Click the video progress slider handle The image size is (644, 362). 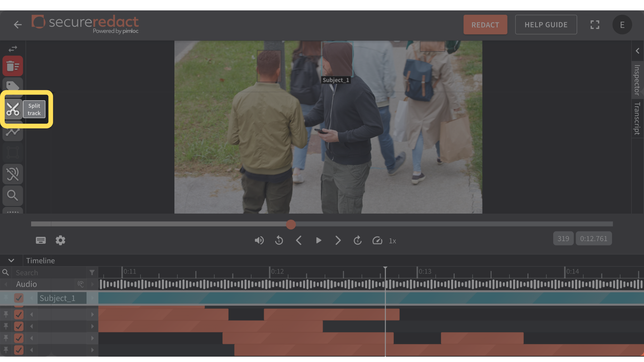point(291,225)
